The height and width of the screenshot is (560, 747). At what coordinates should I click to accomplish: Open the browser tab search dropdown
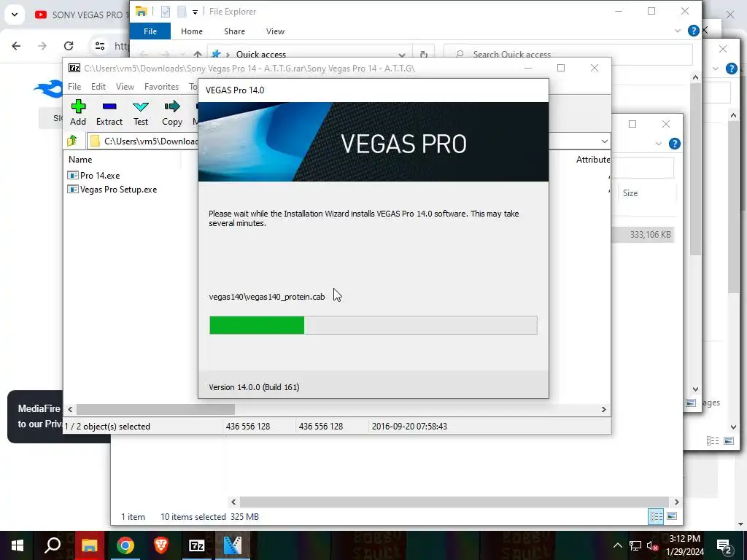[15, 15]
